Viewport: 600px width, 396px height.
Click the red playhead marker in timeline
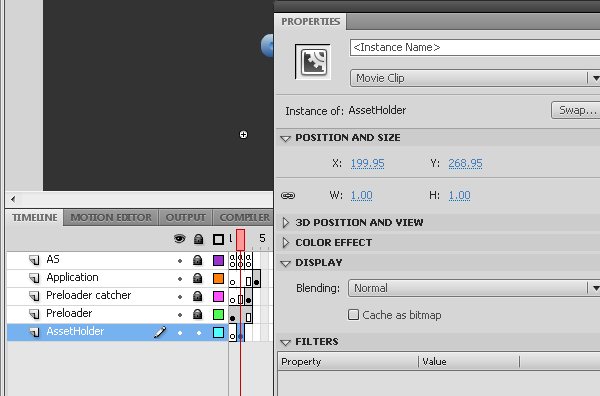pyautogui.click(x=240, y=240)
